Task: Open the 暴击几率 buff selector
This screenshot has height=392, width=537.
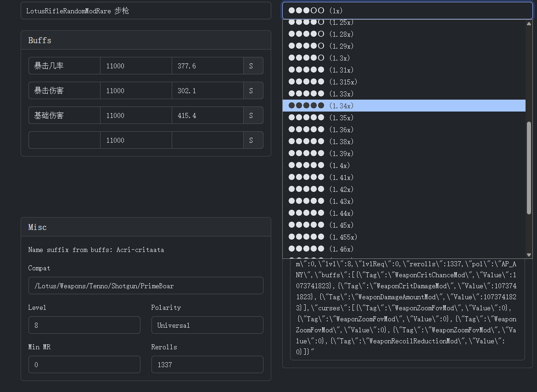Action: [x=64, y=66]
